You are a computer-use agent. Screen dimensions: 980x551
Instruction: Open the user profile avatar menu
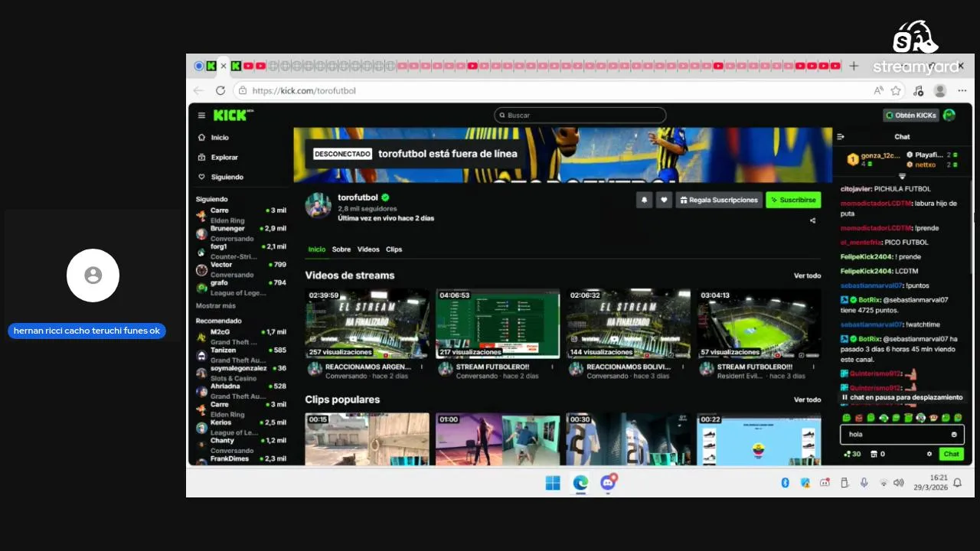949,116
